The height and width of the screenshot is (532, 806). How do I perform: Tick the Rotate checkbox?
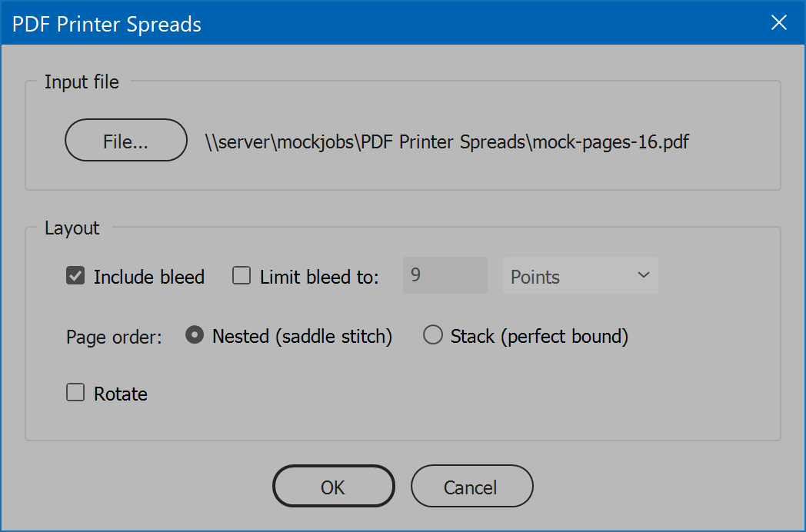point(75,394)
